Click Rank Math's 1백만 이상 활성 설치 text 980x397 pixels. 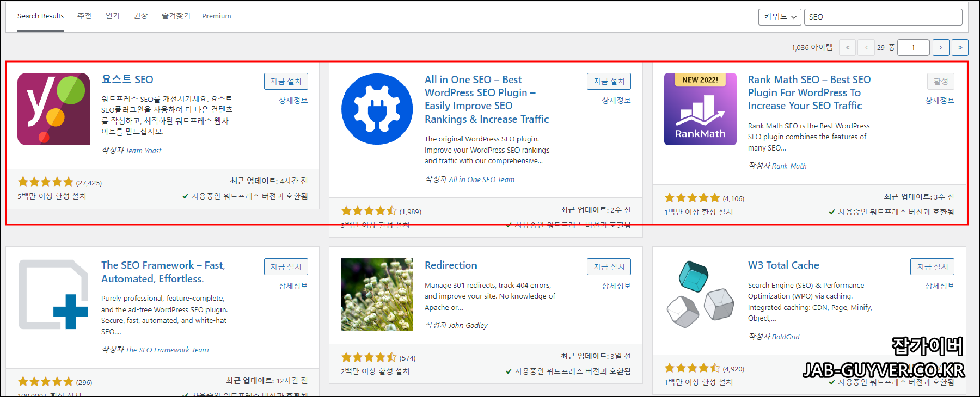point(699,212)
